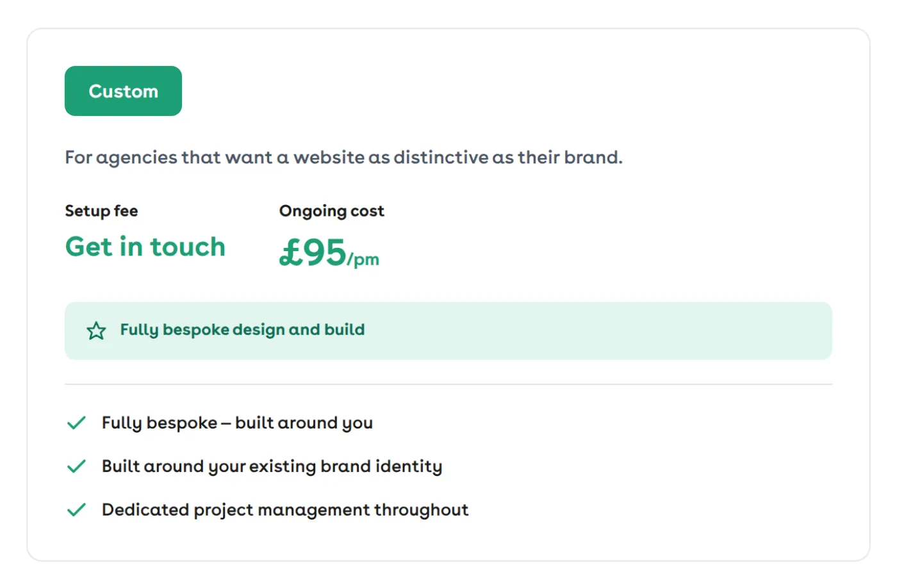Viewport: 897px width, 588px height.
Task: Click the pound sign in the price
Action: [291, 252]
